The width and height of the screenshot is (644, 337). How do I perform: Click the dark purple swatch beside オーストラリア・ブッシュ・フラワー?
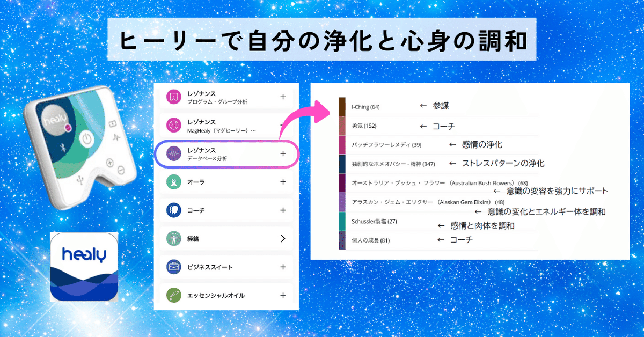click(342, 183)
